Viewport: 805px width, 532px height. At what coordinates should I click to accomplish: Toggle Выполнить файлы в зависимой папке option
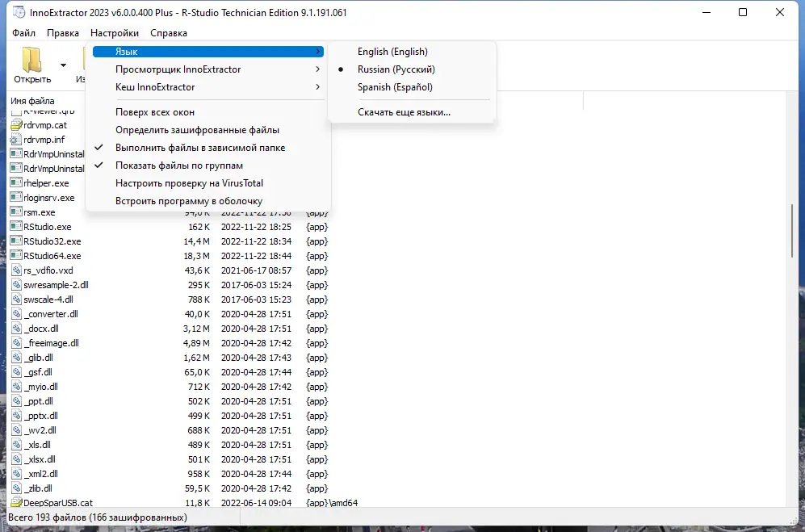(208, 148)
